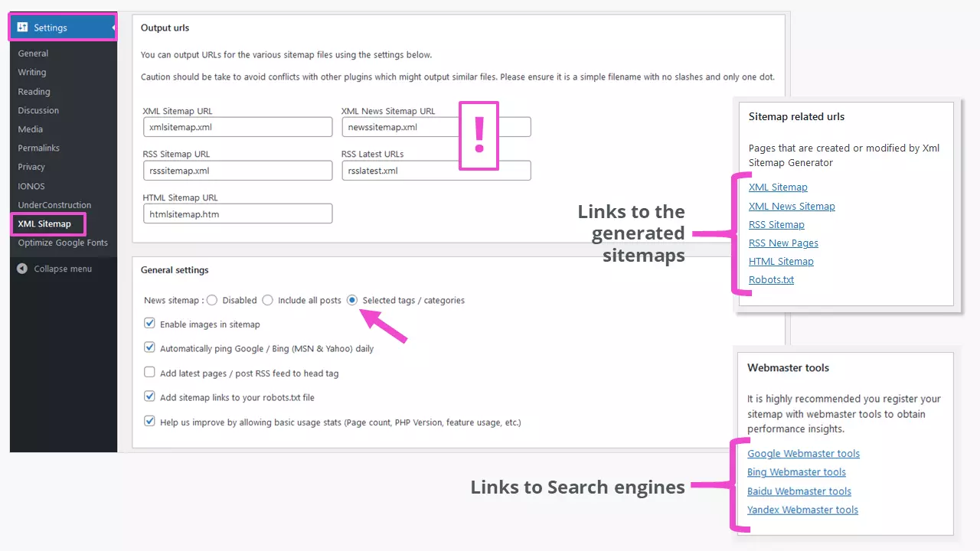
Task: Open the RSS Sitemap link
Action: point(776,224)
